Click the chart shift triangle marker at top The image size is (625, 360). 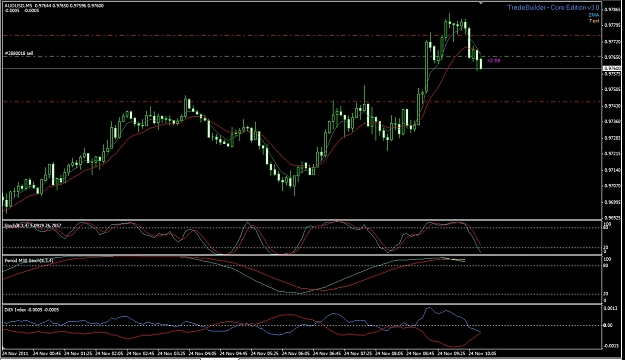tap(481, 2)
